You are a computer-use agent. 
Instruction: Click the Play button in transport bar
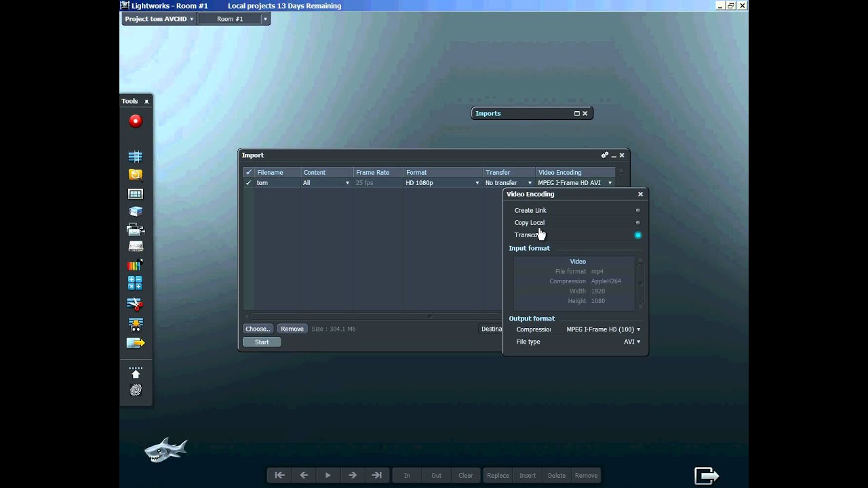tap(328, 475)
